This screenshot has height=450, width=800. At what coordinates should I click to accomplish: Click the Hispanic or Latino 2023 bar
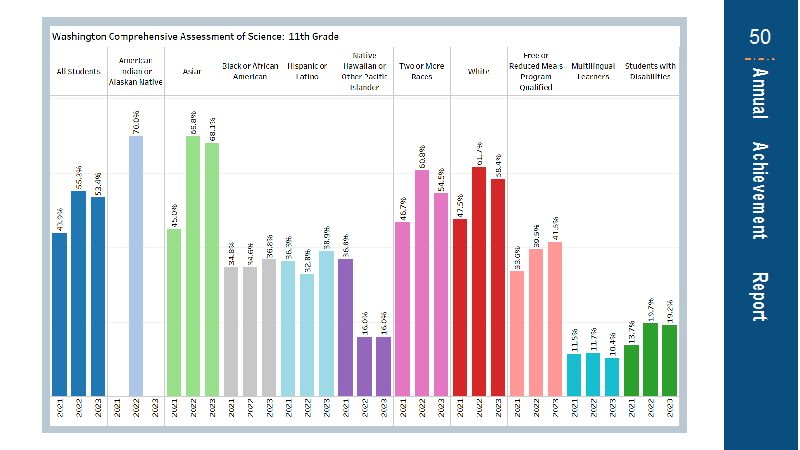click(327, 323)
